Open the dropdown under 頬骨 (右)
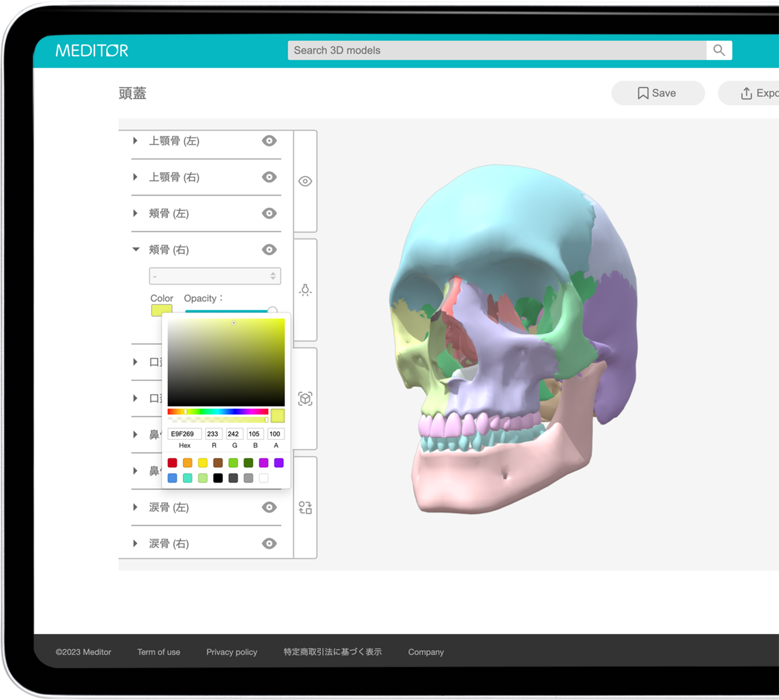This screenshot has height=700, width=779. 214,276
